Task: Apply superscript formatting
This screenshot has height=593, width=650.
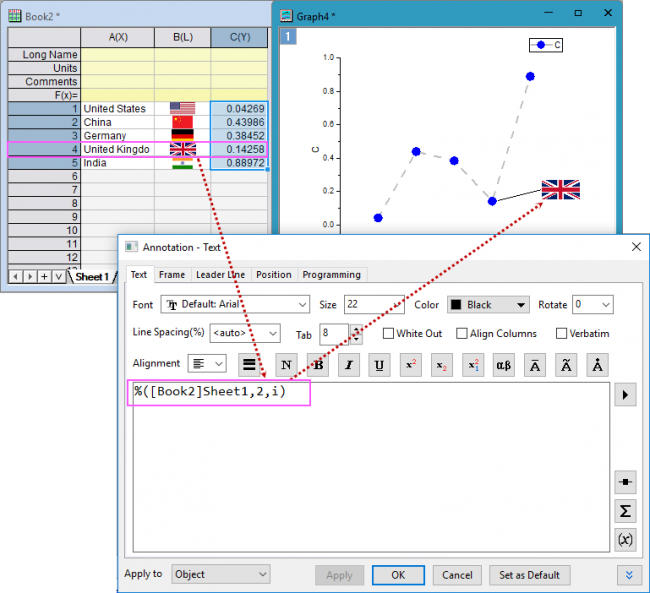Action: coord(411,365)
